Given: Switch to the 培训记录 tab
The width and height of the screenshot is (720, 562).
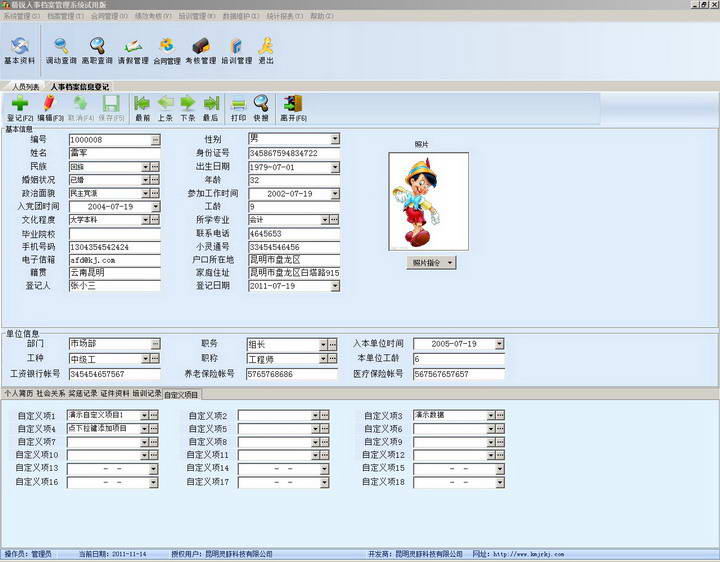Looking at the screenshot, I should tap(146, 393).
